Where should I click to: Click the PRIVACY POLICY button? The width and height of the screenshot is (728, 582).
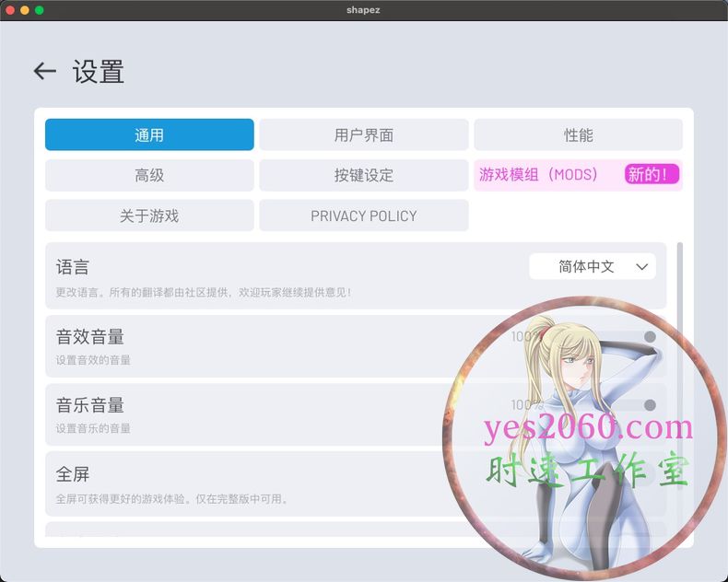[363, 215]
